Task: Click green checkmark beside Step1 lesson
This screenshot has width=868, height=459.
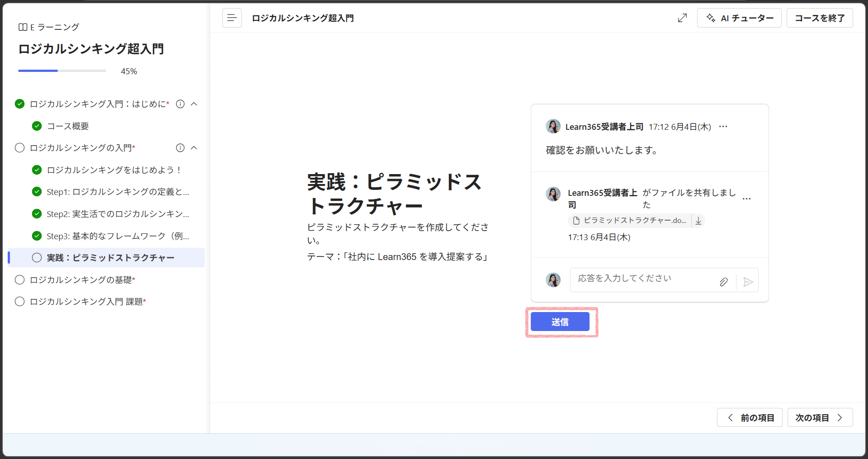Action: tap(37, 192)
